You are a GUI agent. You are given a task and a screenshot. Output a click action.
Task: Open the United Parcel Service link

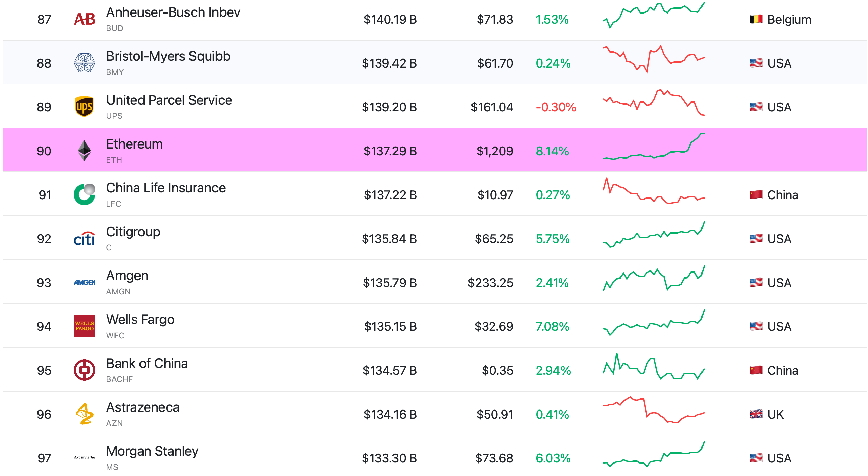tap(169, 100)
